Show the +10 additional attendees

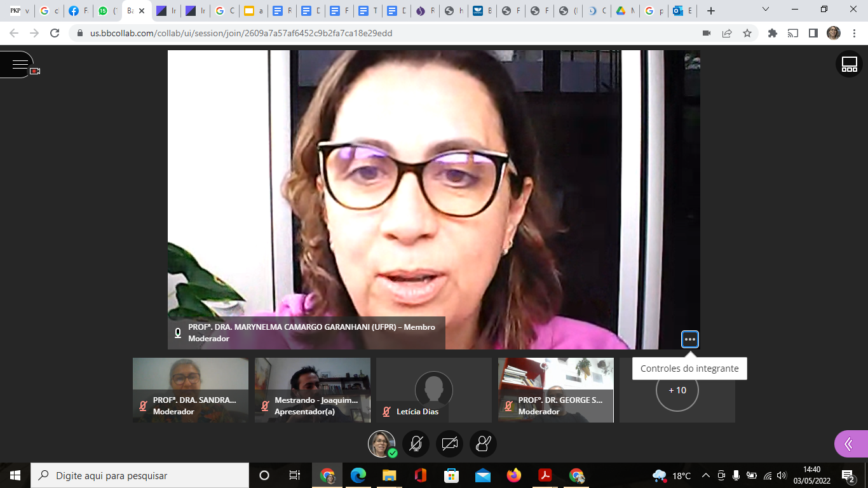point(677,390)
